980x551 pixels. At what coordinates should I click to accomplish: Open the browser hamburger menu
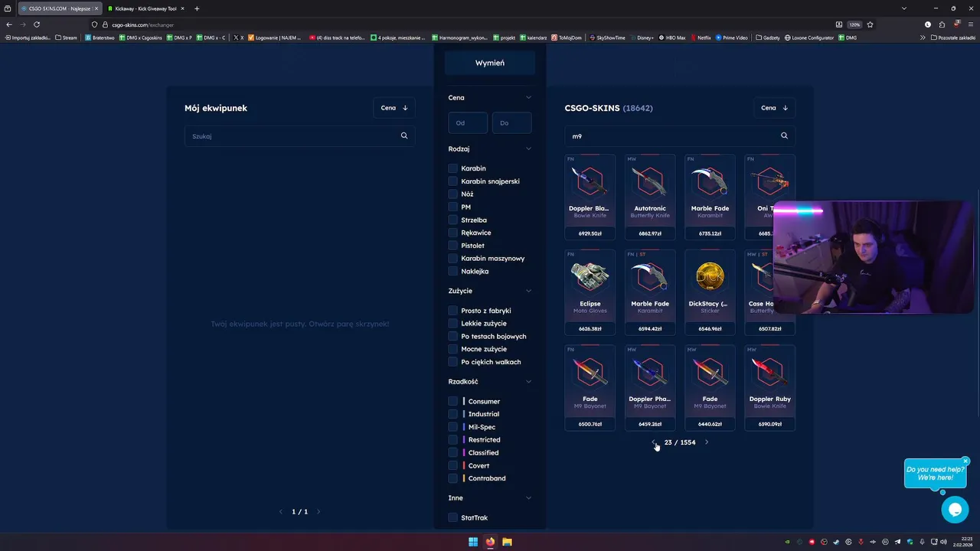click(x=970, y=24)
